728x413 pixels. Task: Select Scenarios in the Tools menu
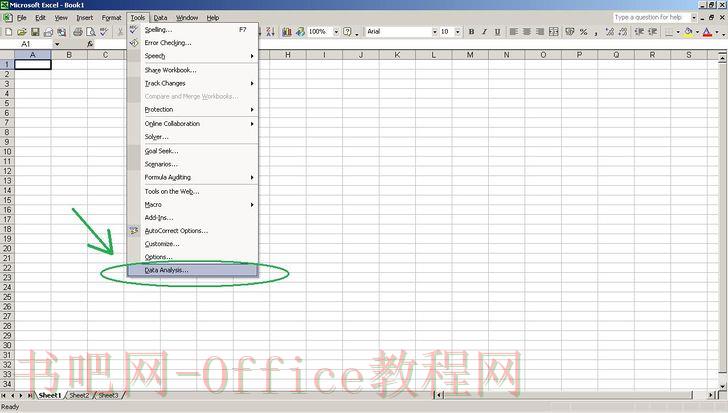click(193, 164)
